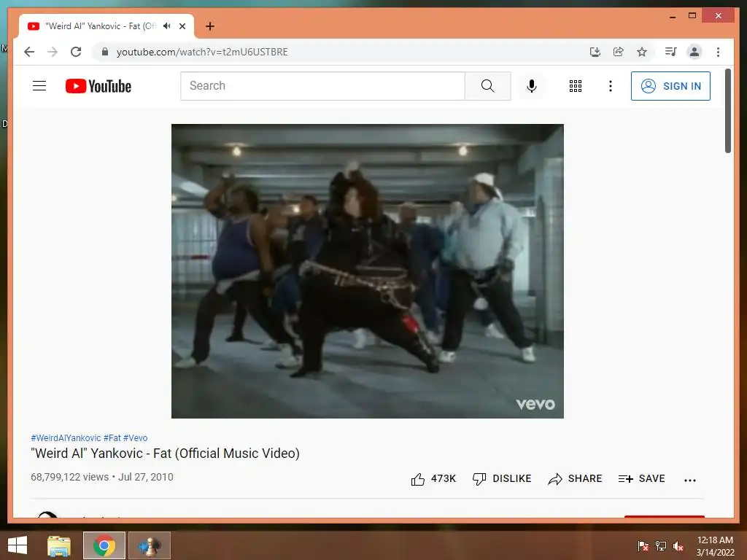Mute tab via speaker icon
The width and height of the screenshot is (747, 560).
click(167, 26)
